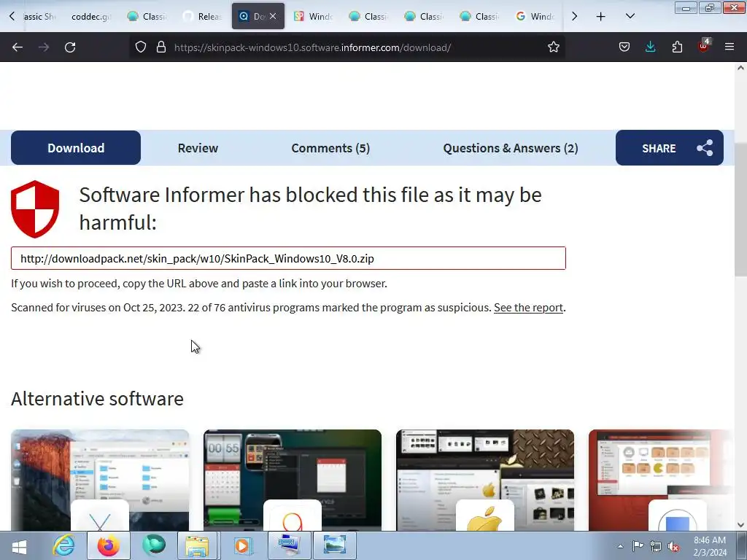
Task: Open the See the report link
Action: [x=528, y=308]
